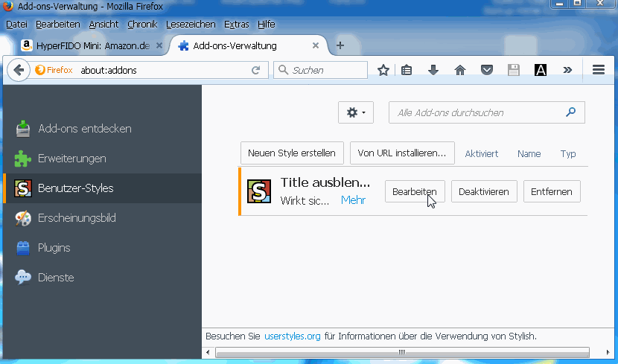The image size is (618, 364).
Task: Click the Neuen Style erstellen button
Action: coord(292,153)
